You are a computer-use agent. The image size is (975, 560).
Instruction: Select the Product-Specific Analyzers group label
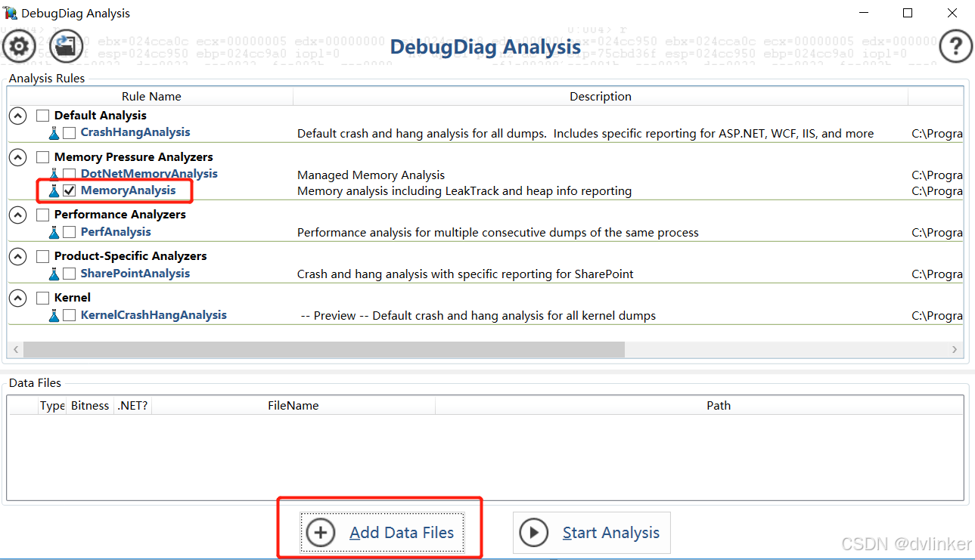tap(131, 256)
